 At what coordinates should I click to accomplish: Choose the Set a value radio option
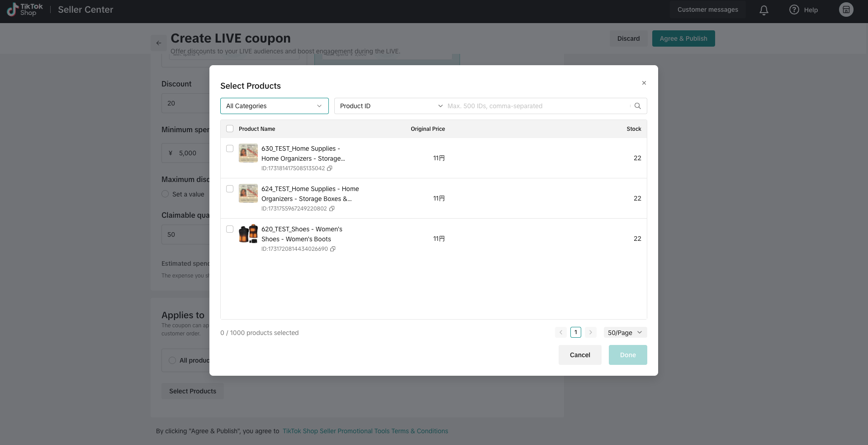165,194
